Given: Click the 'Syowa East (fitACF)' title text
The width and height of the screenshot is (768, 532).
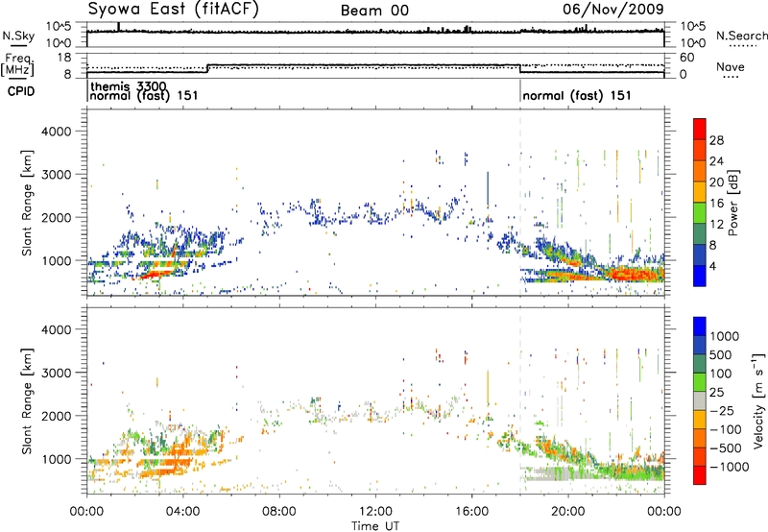Looking at the screenshot, I should [173, 9].
